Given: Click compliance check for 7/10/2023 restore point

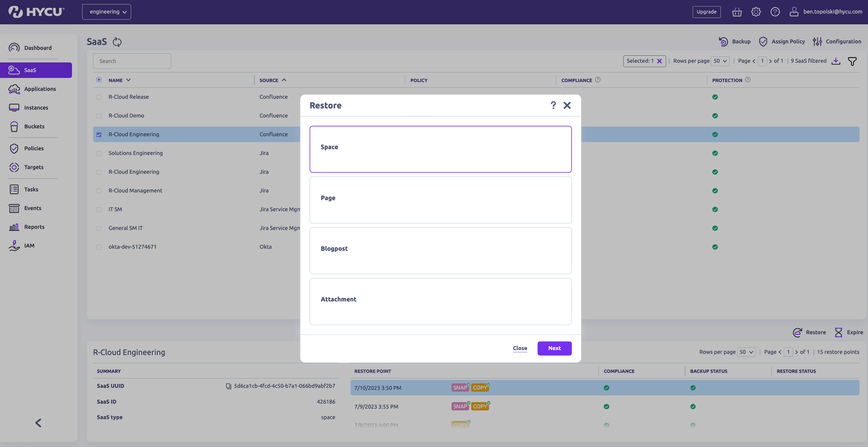Looking at the screenshot, I should (606, 388).
